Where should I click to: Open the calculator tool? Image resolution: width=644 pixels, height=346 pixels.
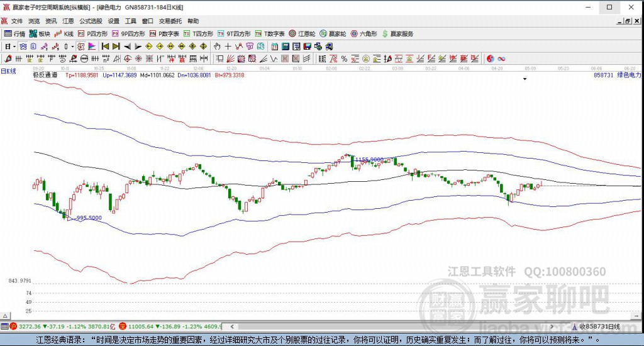(x=286, y=47)
